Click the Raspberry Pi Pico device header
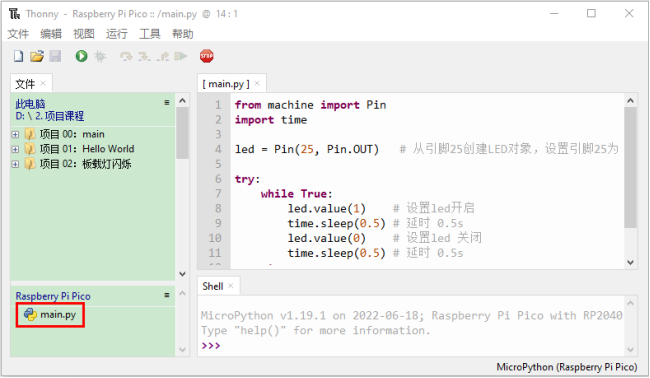This screenshot has width=650, height=378. [53, 296]
